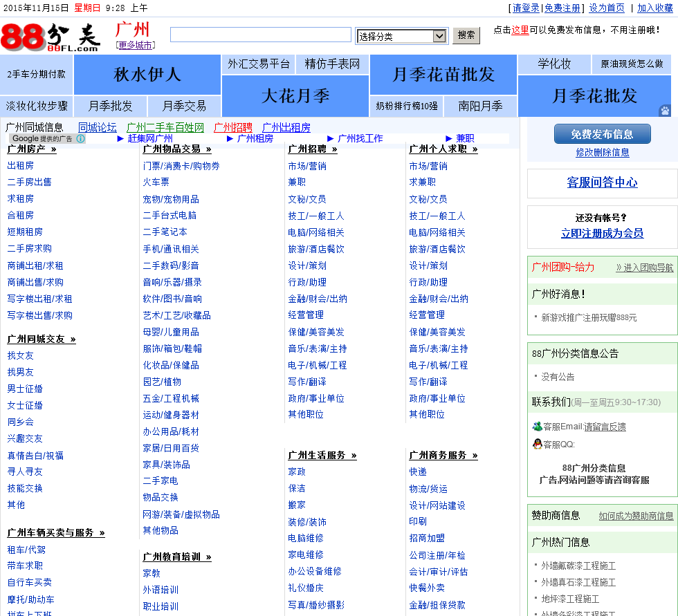Click the 请留言反馈 email feedback link

point(605,427)
